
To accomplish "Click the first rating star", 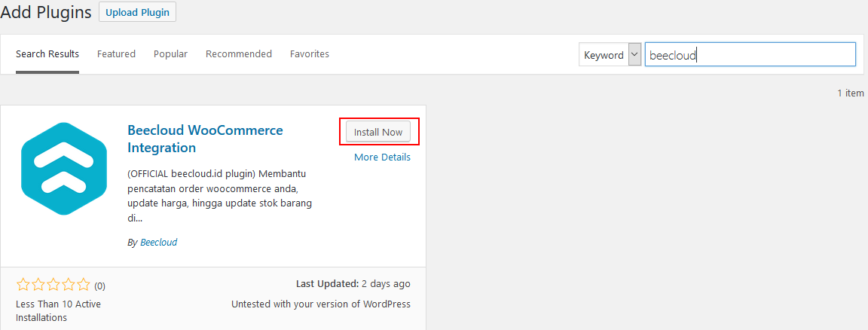I will tap(23, 285).
